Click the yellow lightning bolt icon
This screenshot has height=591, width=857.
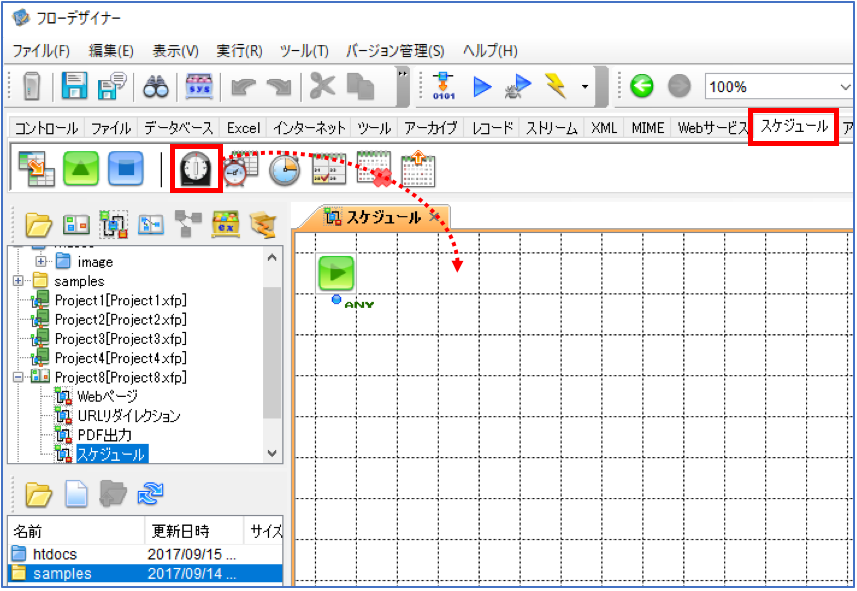tap(556, 86)
